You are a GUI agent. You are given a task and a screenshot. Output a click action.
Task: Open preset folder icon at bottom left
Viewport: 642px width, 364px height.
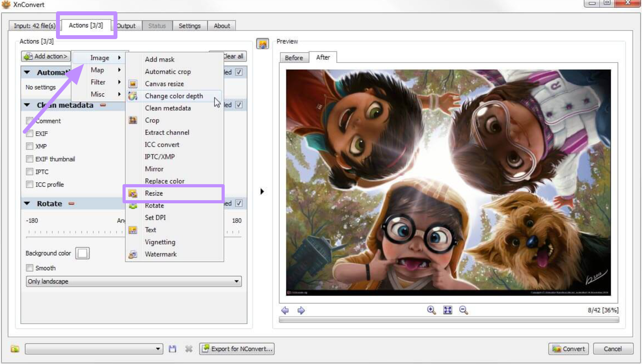15,349
